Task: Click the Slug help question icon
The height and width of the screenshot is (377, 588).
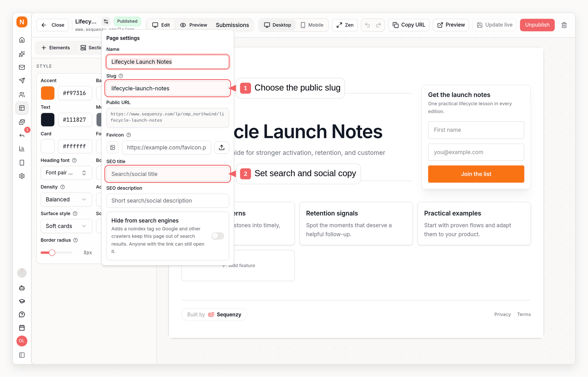Action: pos(121,76)
